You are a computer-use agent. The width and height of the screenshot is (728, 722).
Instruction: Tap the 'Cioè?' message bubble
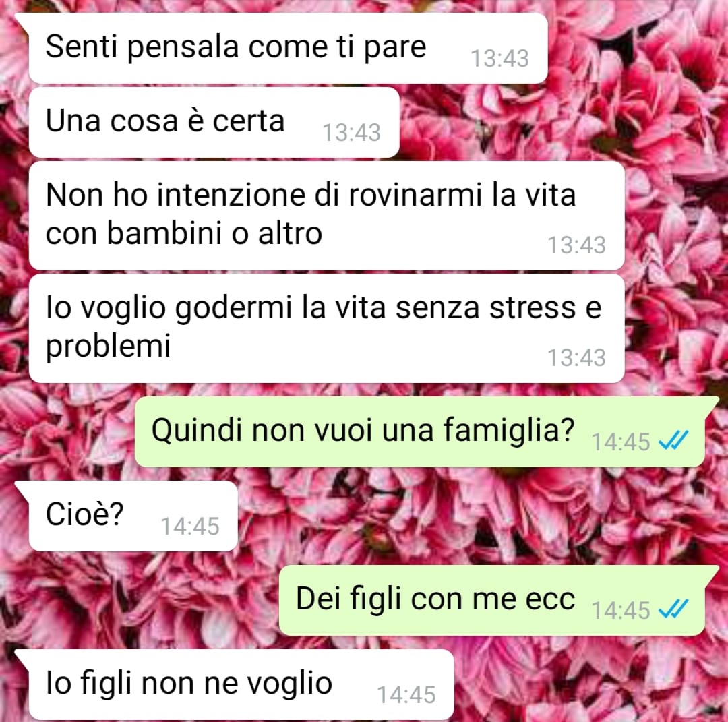click(133, 516)
